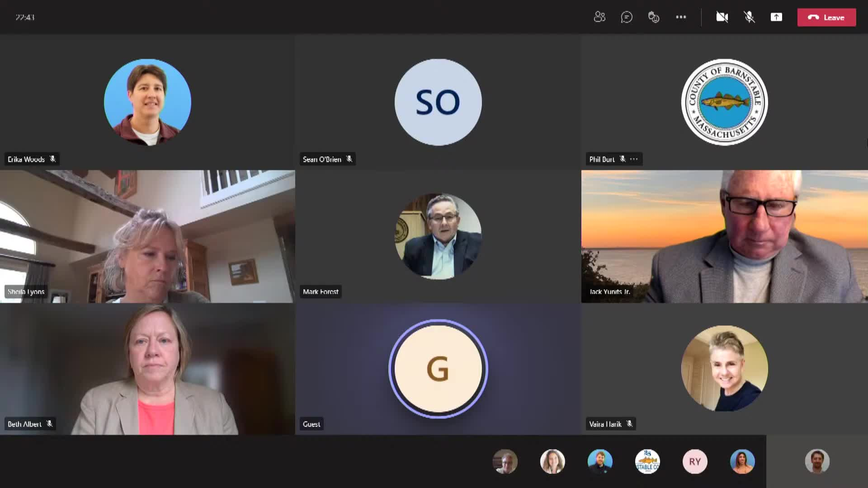The height and width of the screenshot is (488, 868).
Task: Click Vaira Harik's muted mic icon
Action: (x=629, y=424)
